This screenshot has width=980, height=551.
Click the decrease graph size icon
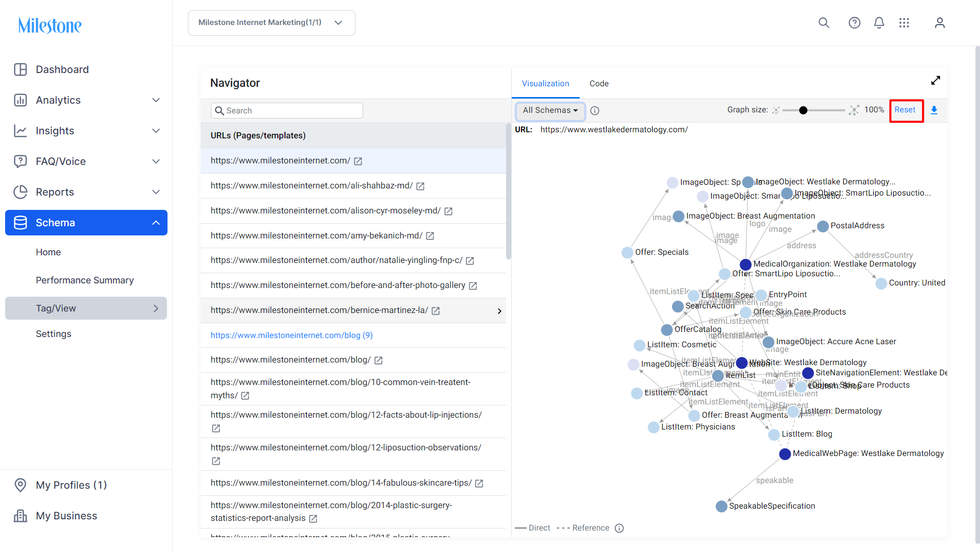point(776,110)
